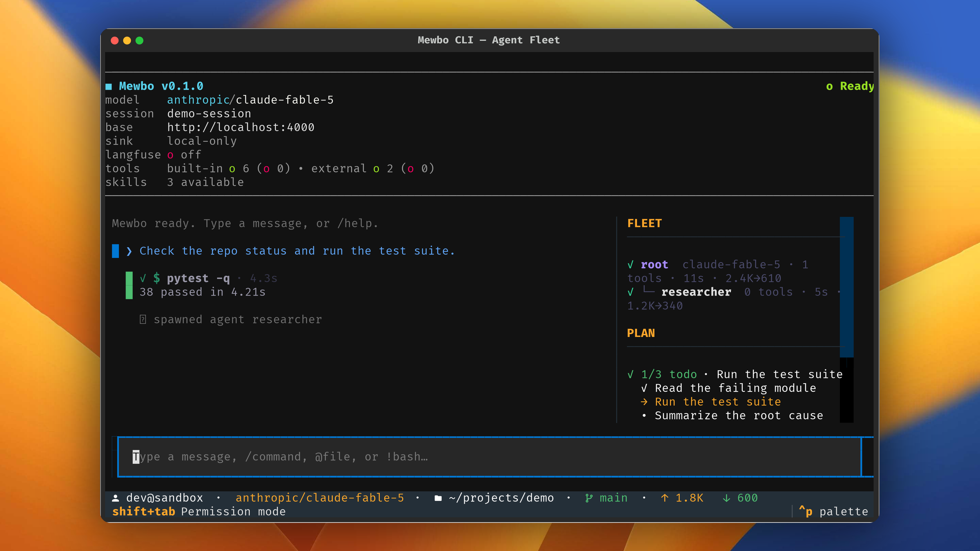Image resolution: width=980 pixels, height=551 pixels.
Task: Click the square icon beside Mewbo v0.1.0
Action: click(109, 87)
